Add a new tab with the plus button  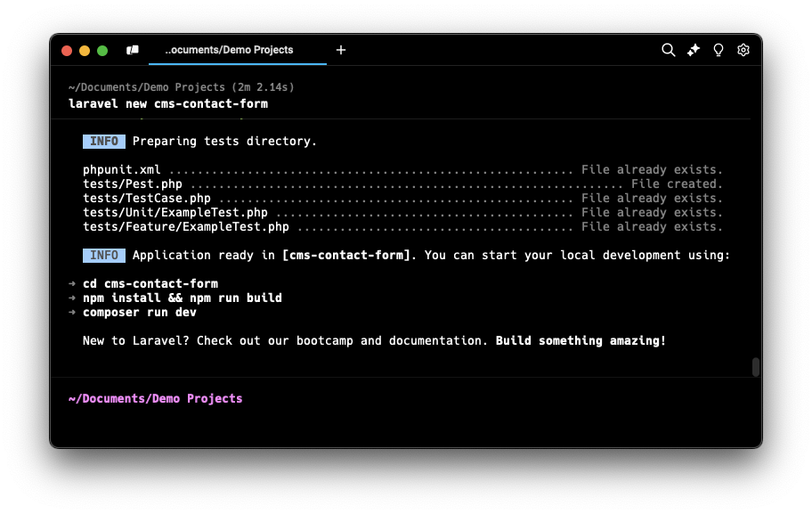pos(341,50)
